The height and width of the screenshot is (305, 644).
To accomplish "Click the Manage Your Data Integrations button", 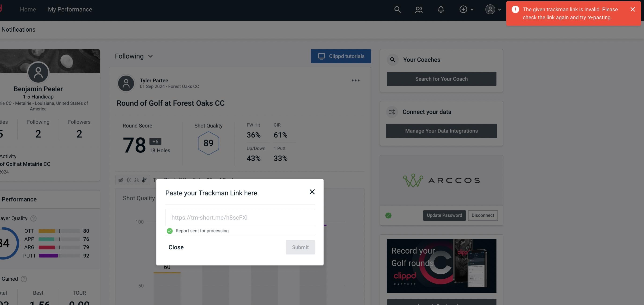I will pos(441,131).
